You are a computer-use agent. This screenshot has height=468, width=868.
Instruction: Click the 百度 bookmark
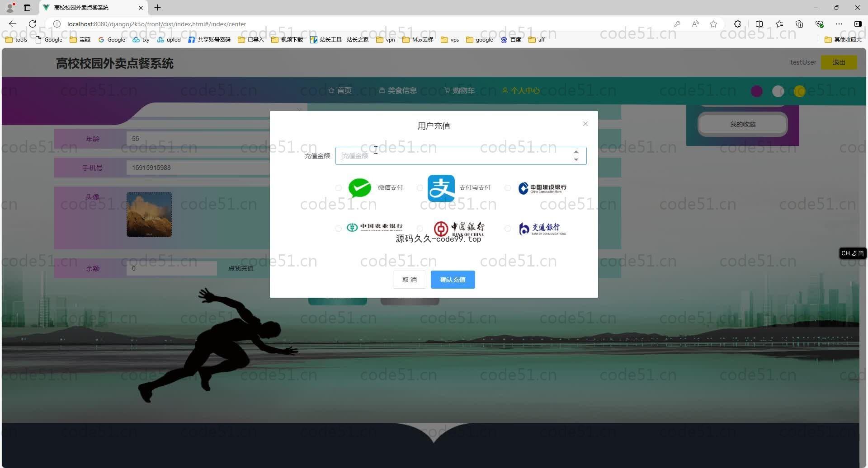point(511,40)
